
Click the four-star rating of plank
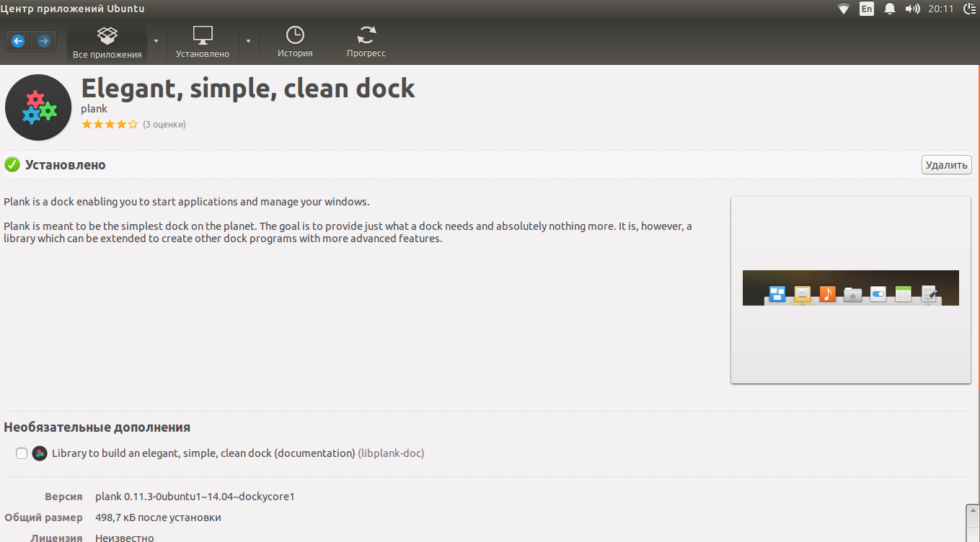[110, 125]
